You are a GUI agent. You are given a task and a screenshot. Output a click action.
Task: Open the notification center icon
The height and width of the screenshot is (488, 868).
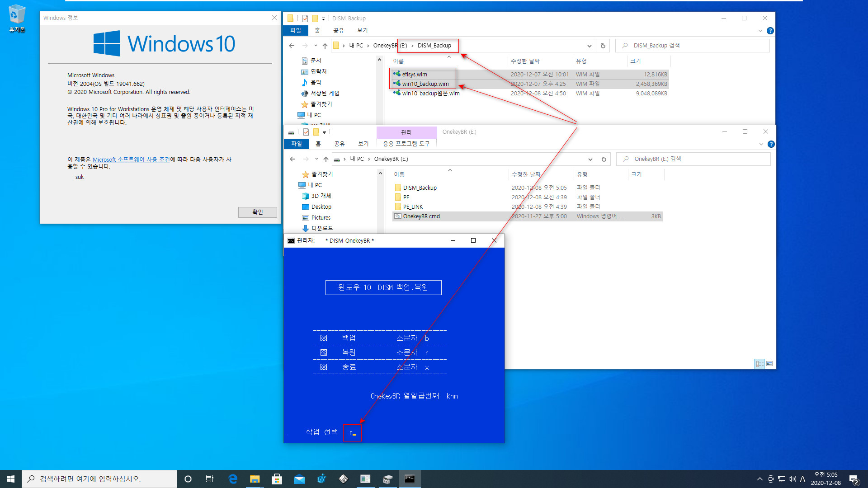854,479
